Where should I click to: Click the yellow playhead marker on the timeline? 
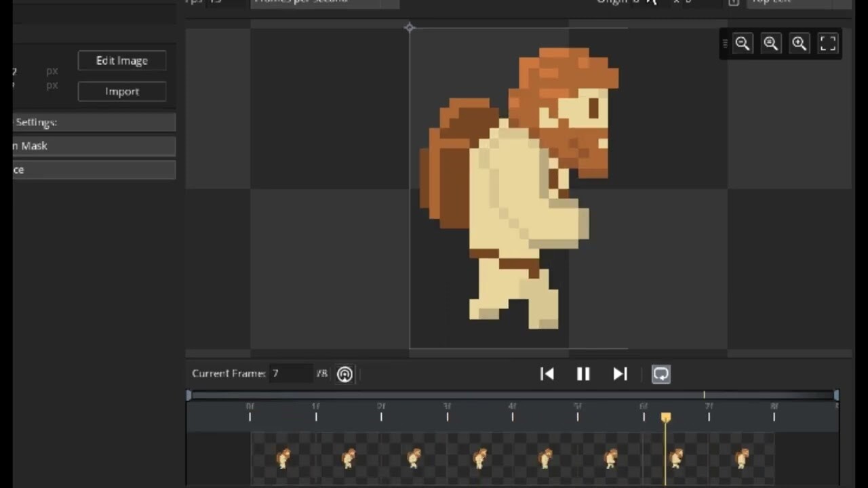point(665,418)
